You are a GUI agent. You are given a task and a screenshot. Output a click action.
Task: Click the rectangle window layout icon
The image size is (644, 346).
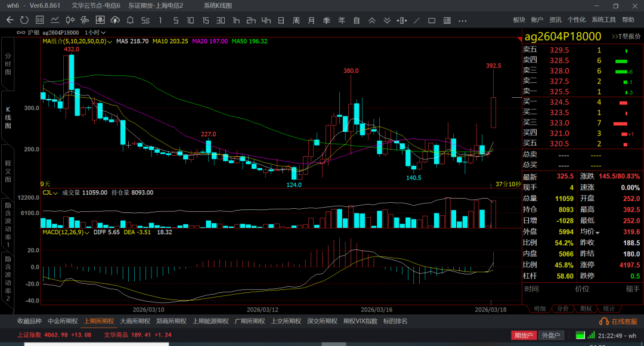coord(432,20)
